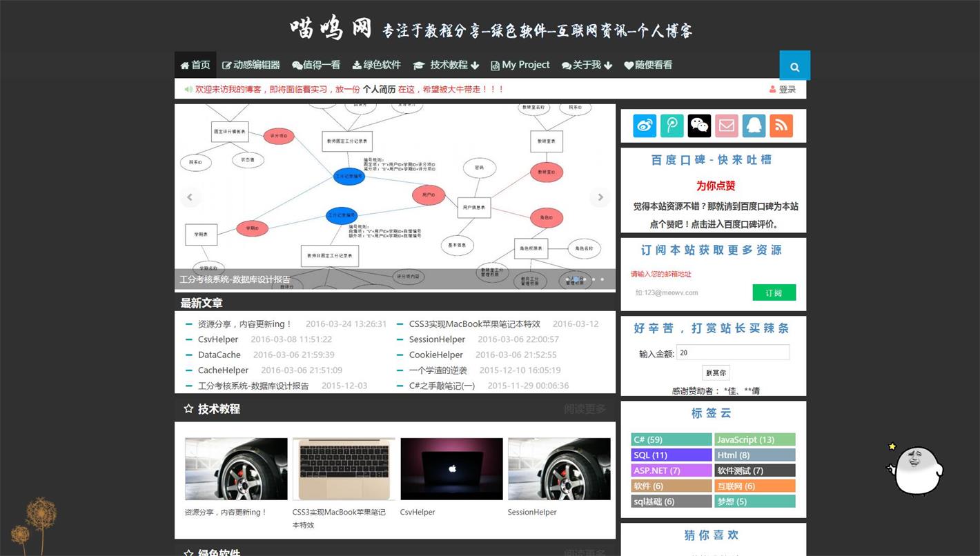Click the user icon beside 登录

pos(772,89)
